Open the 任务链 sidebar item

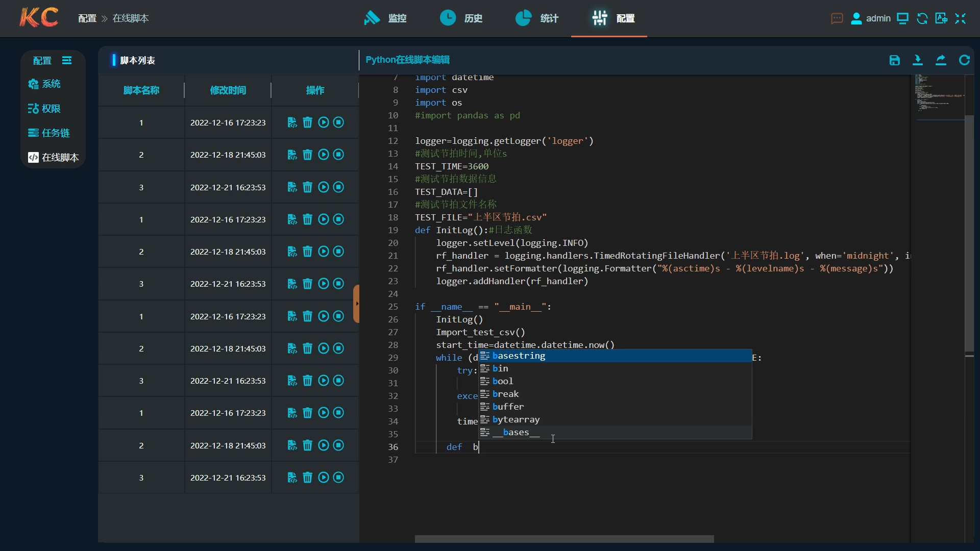[49, 133]
